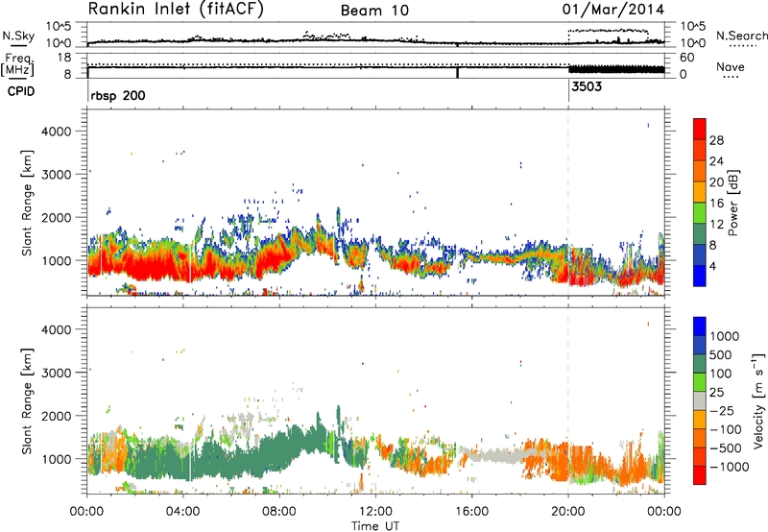
Task: Click the 'Nave' legend label
Action: coord(731,67)
